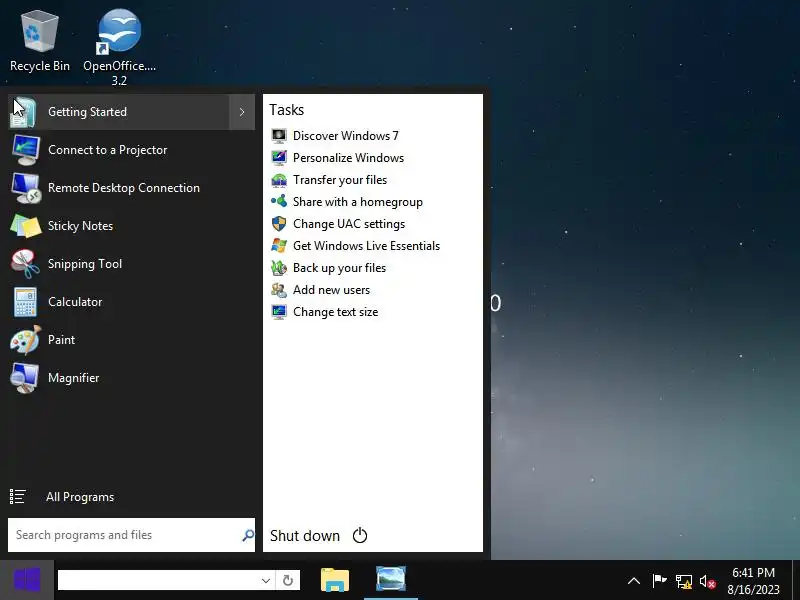800x600 pixels.
Task: Click the taskbar address input field
Action: coord(158,580)
